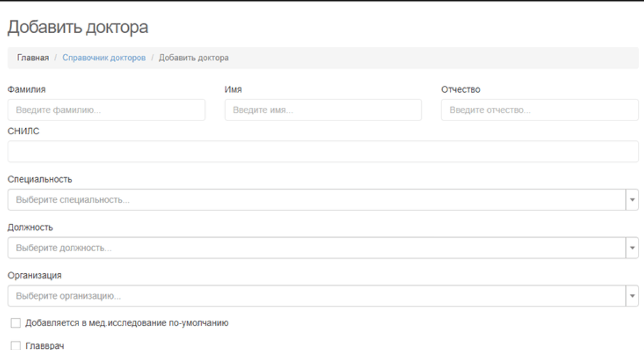This screenshot has height=350, width=644.
Task: Click the Специальность field label
Action: (x=40, y=180)
